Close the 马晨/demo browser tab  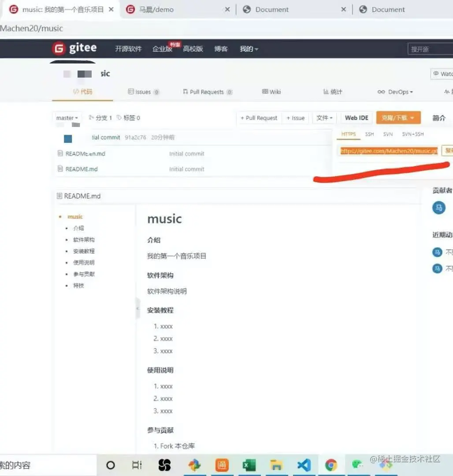227,9
